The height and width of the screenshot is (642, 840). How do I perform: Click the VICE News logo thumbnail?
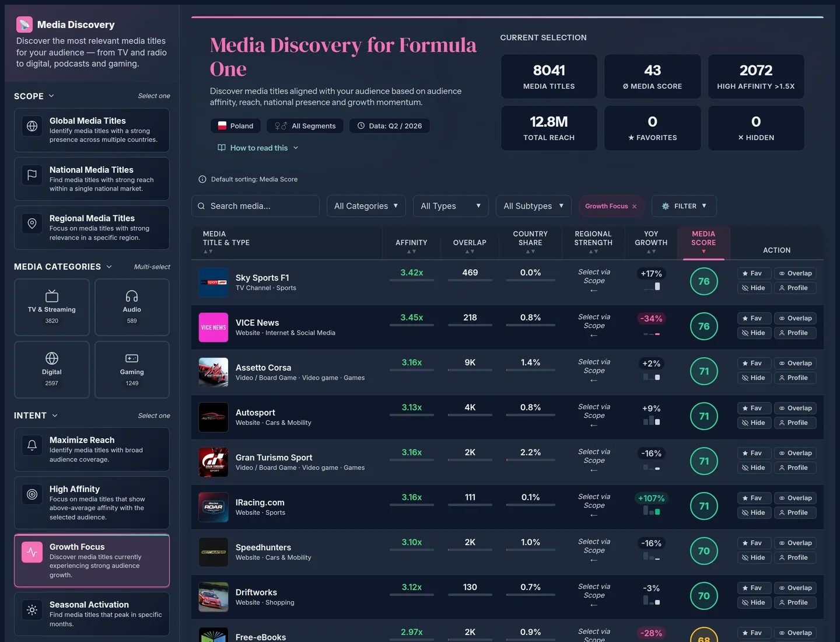point(213,327)
